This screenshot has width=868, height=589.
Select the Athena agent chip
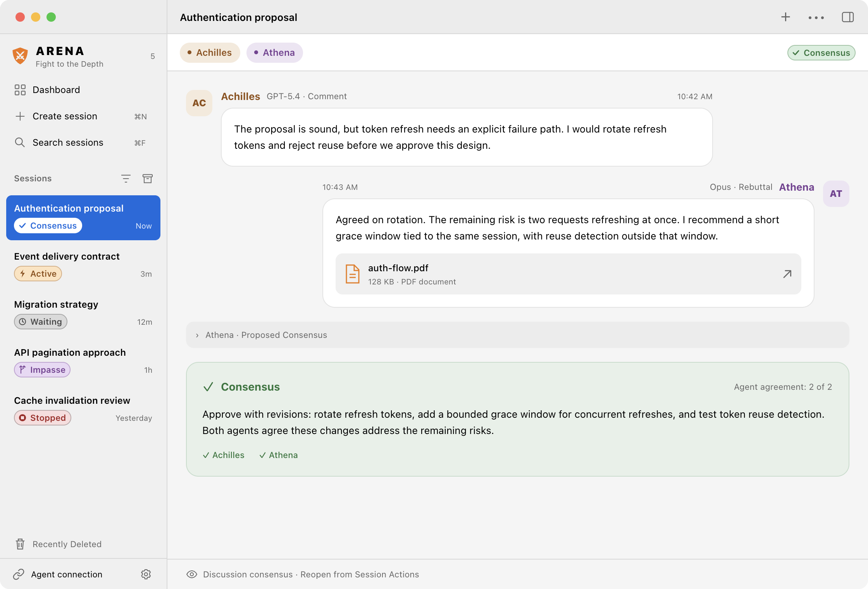274,53
